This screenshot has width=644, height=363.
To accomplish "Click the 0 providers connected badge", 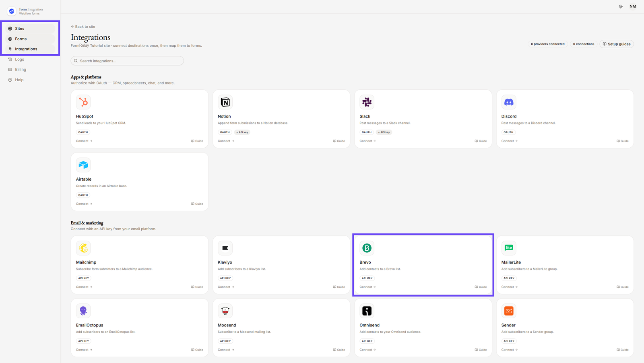I will 548,44.
